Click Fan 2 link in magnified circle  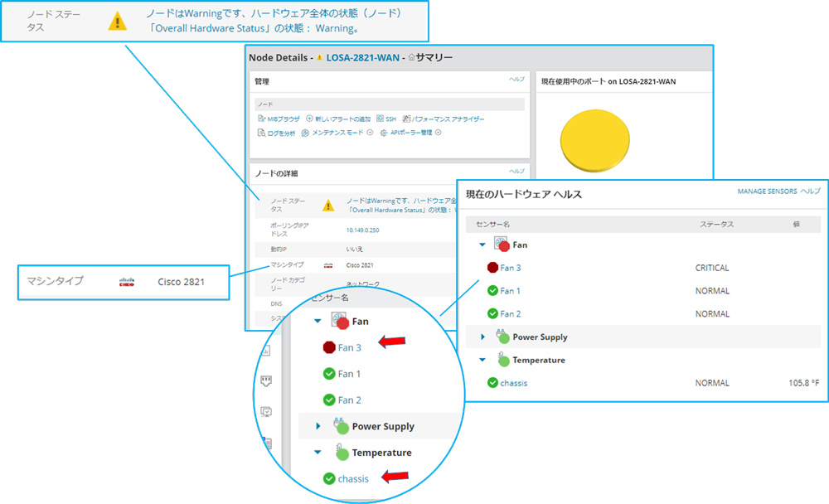(x=350, y=400)
